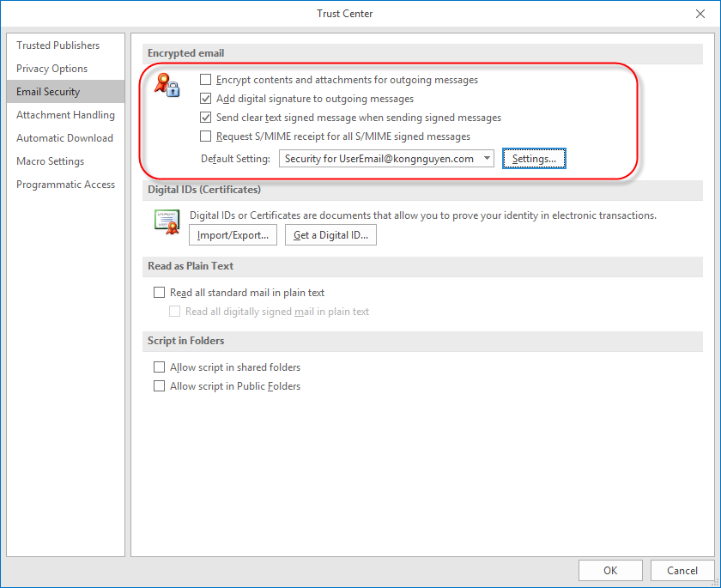Click Get a Digital ID... button
Image resolution: width=721 pixels, height=588 pixels.
click(330, 235)
